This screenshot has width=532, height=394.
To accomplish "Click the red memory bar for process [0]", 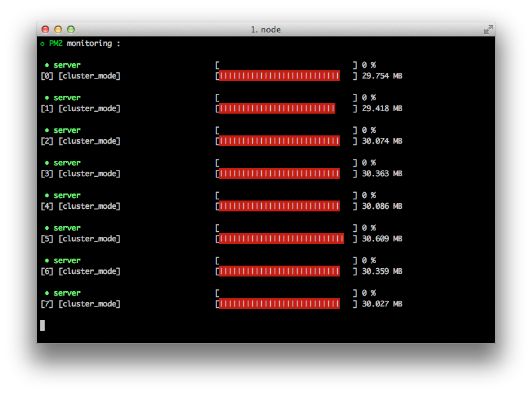I will point(279,76).
